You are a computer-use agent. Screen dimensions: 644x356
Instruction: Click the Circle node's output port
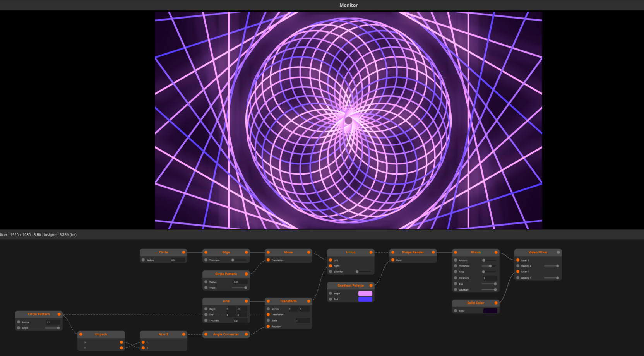[183, 252]
